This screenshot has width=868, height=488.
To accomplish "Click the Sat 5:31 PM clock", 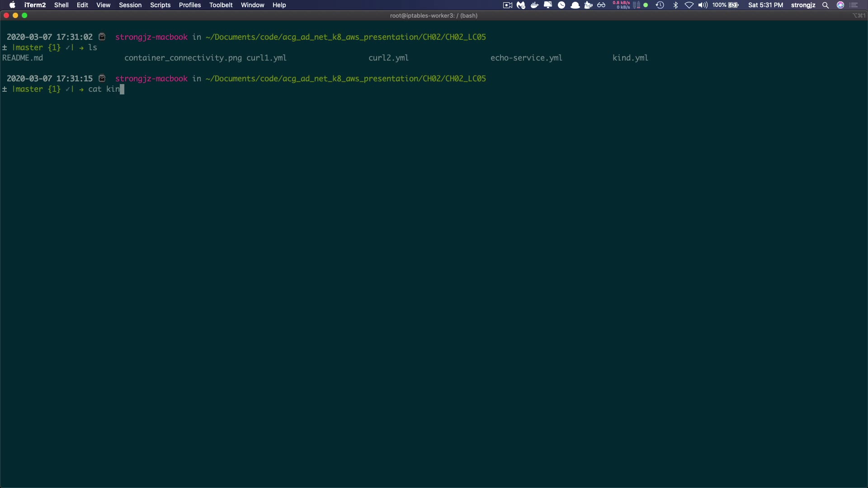I will click(x=765, y=5).
